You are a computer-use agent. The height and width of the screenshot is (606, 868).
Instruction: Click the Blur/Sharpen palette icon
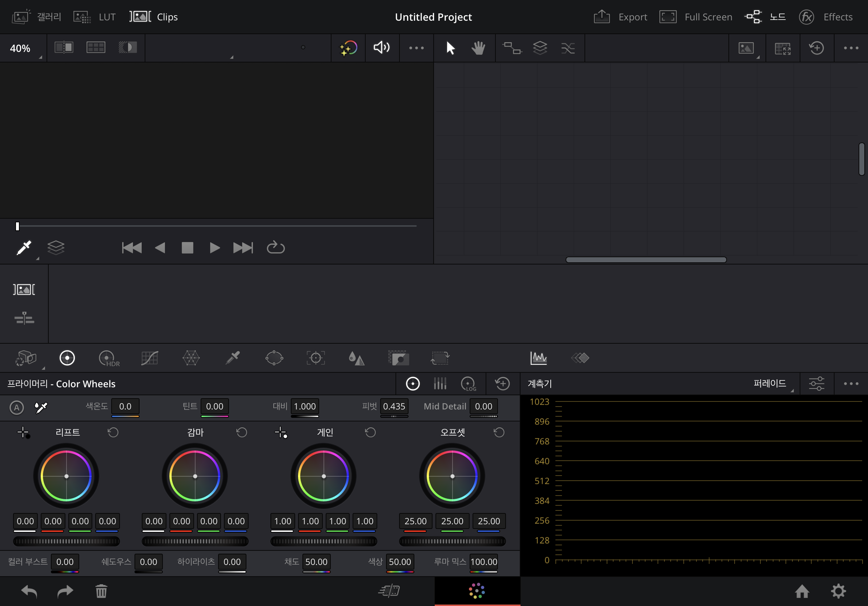357,358
